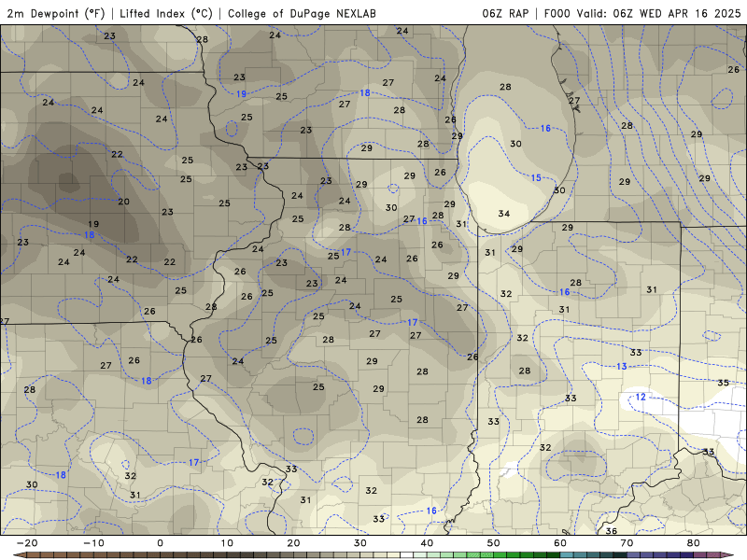747x560 pixels.
Task: Click the teal segment below the 60 label
Action: click(x=567, y=555)
